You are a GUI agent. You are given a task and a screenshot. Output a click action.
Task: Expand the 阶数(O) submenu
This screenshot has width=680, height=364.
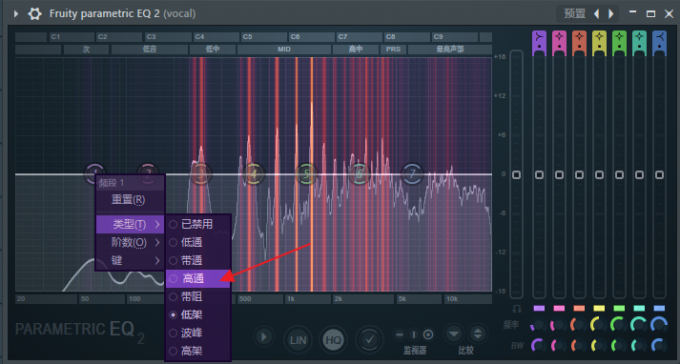pos(130,242)
